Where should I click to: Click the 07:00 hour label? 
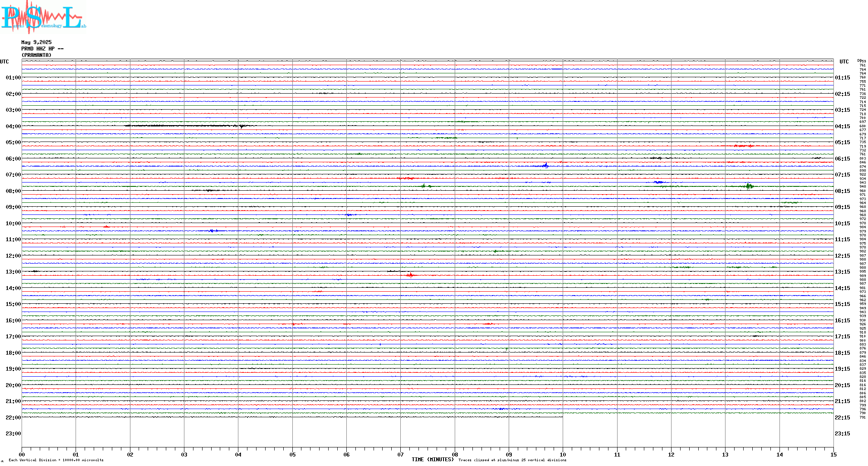pyautogui.click(x=13, y=175)
